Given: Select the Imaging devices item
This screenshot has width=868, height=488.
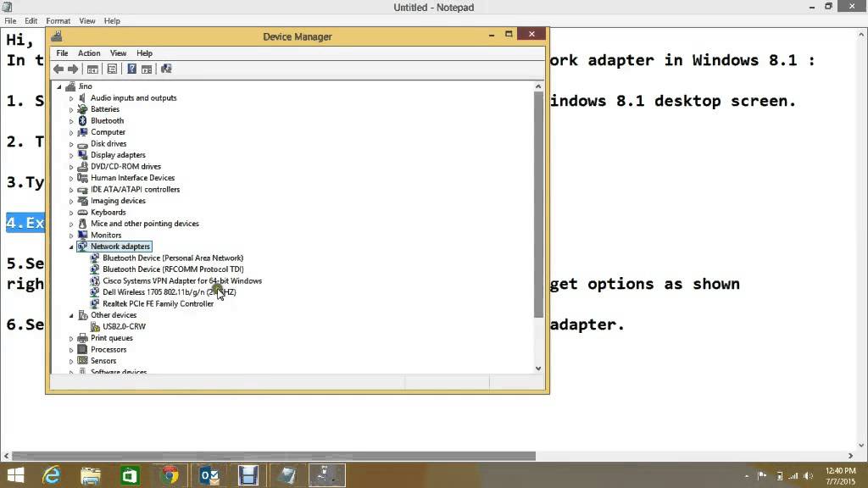Looking at the screenshot, I should (x=118, y=201).
